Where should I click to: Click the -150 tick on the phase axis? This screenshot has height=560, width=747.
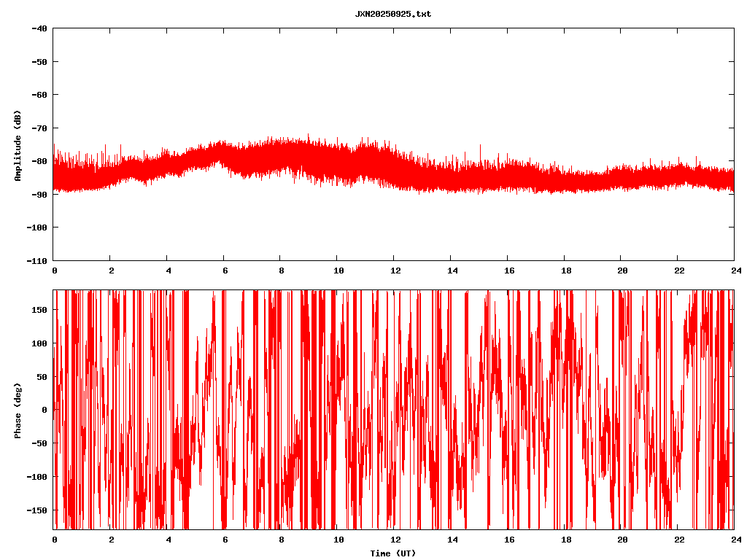coord(37,510)
